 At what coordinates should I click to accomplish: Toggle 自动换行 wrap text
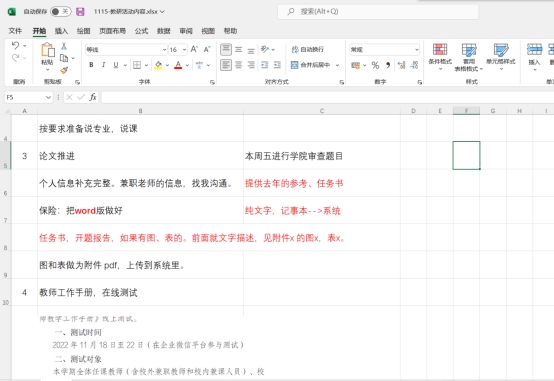(308, 49)
